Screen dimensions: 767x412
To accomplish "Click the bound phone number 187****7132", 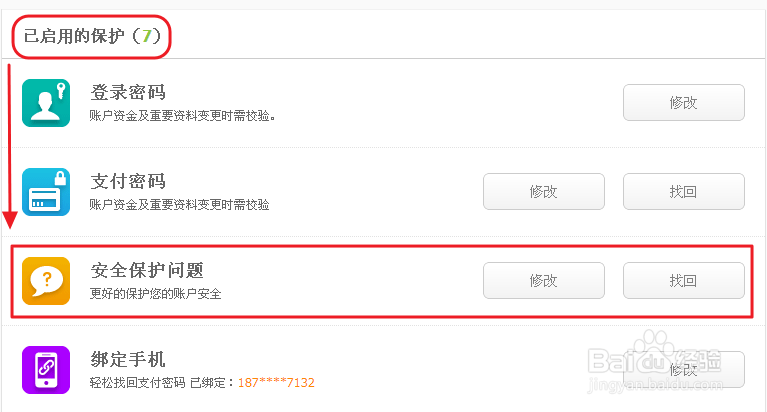I will (x=276, y=383).
